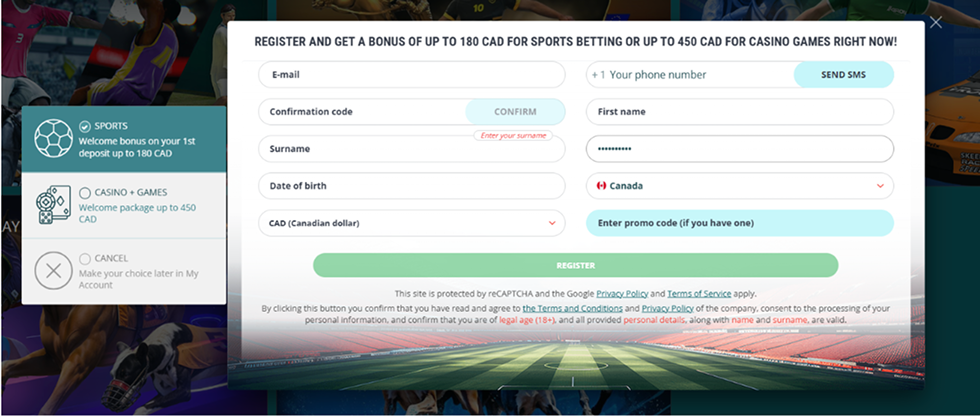Viewport: 980px width, 418px height.
Task: Click the casino cards and dice icon
Action: point(54,205)
